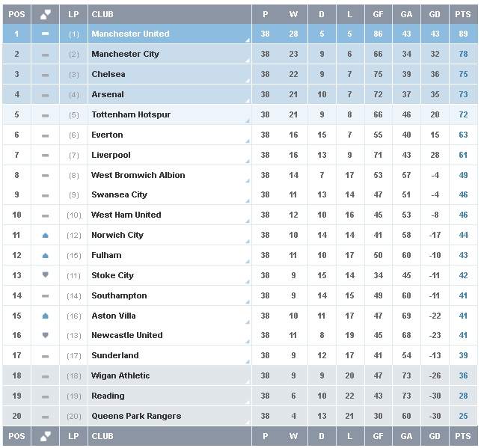Open the Queens Park Rangers club link
Viewport: 481px width, 448px height.
[136, 416]
